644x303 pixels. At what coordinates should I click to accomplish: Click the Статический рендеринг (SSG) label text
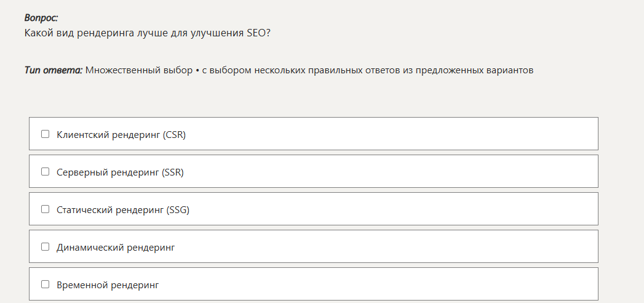click(x=111, y=209)
